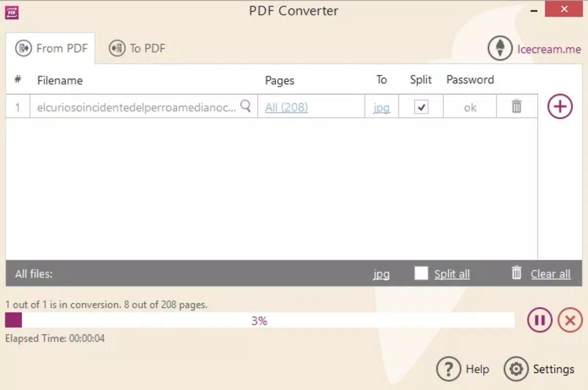Click the 3% conversion progress bar

[260, 320]
